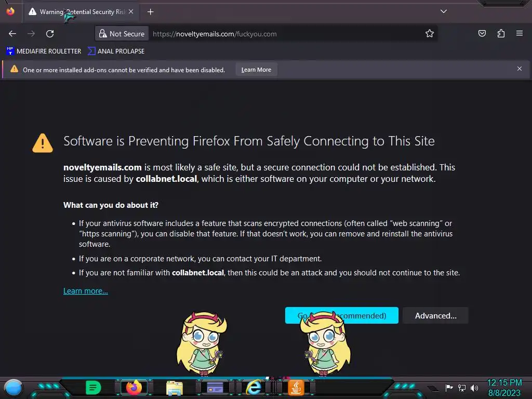Open the purple card app on the taskbar

pyautogui.click(x=215, y=388)
